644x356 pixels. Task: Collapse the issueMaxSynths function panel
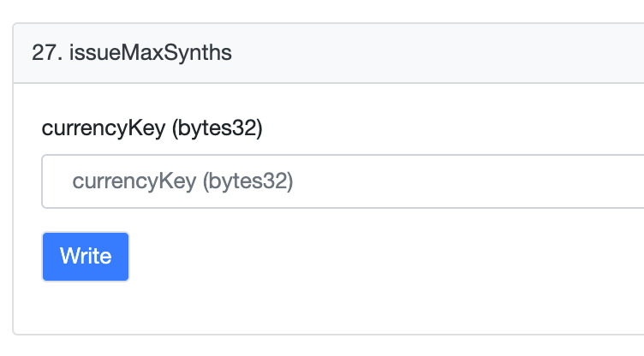pyautogui.click(x=329, y=53)
